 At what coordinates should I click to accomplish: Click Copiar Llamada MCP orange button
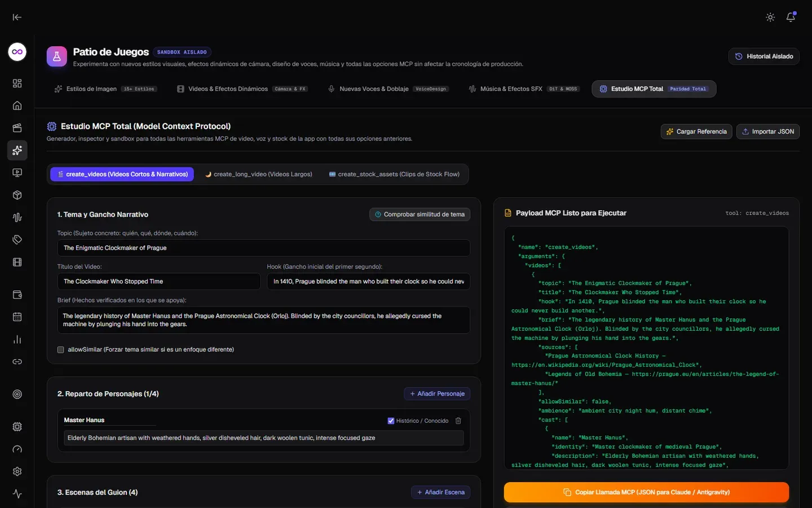(646, 492)
